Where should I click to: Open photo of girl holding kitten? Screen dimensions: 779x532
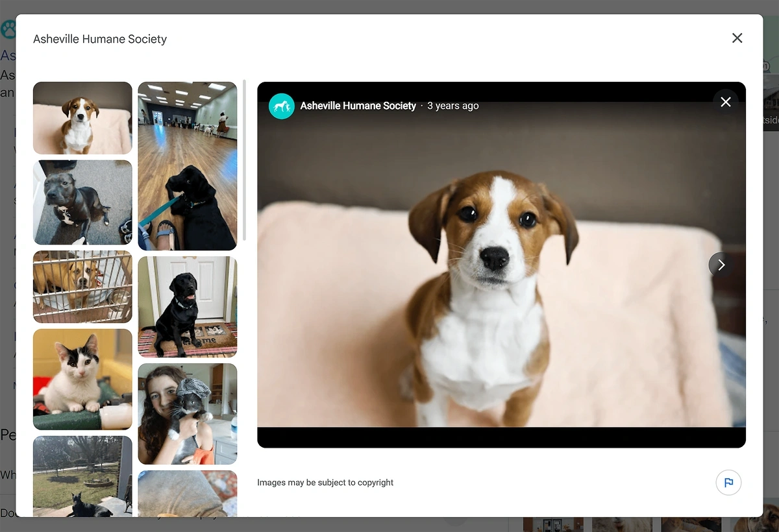point(188,414)
